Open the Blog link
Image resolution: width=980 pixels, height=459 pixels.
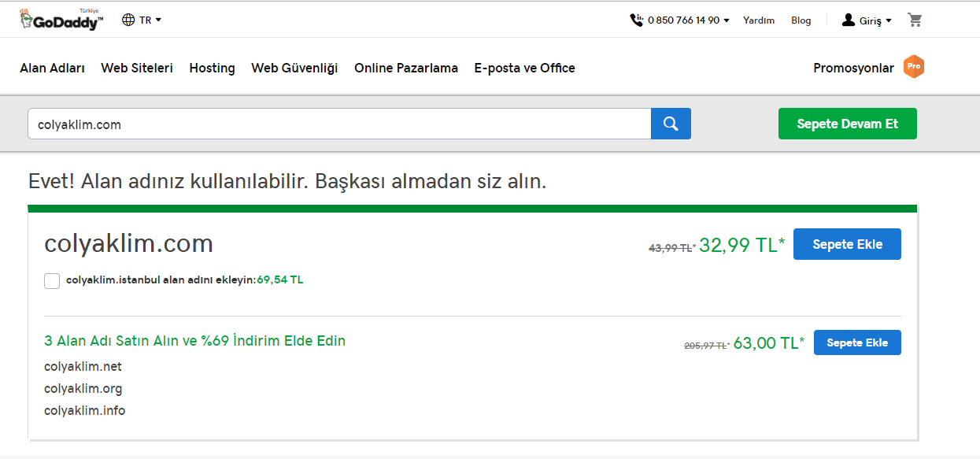tap(801, 20)
